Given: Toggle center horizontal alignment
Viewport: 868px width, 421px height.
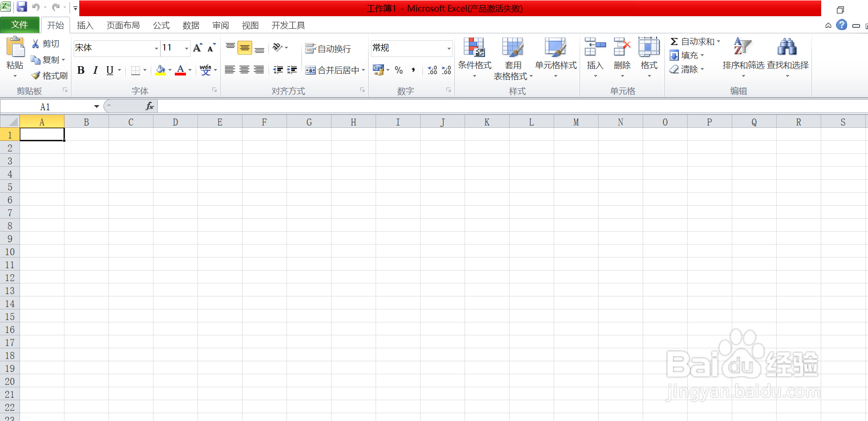Looking at the screenshot, I should (x=244, y=70).
